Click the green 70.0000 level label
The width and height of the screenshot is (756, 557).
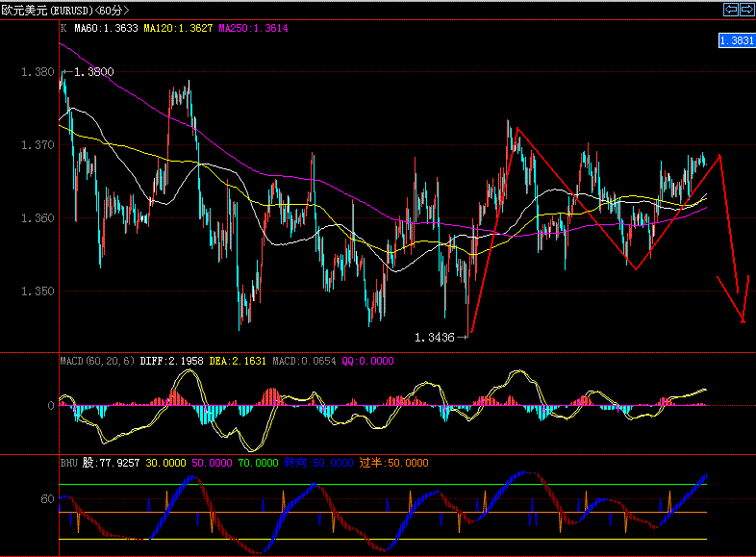coord(259,463)
